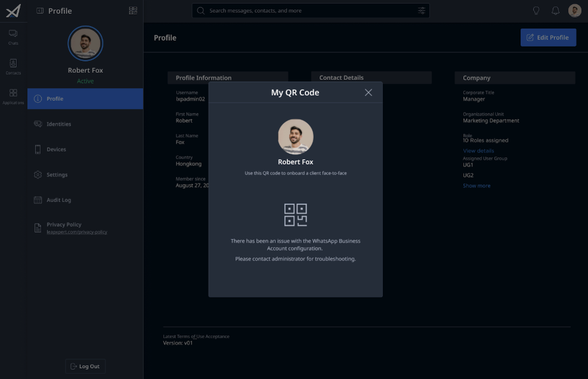The image size is (588, 379).
Task: Click the username lxpadmin02
Action: pyautogui.click(x=190, y=99)
